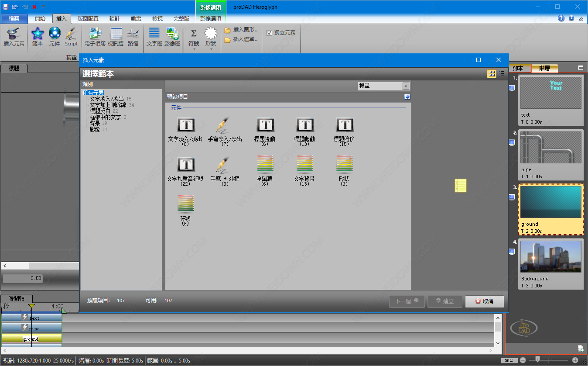Click the save disk icon in title bar
Screen dimensions: 588x366
tap(6, 7)
